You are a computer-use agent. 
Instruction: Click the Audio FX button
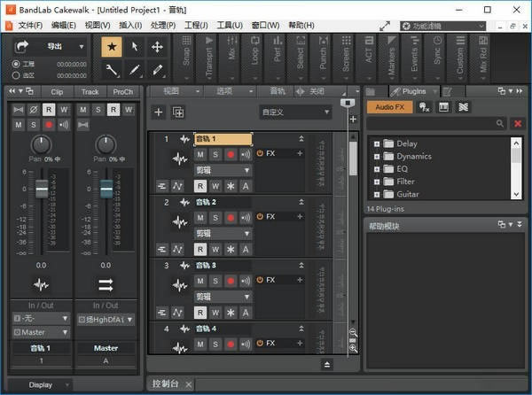[x=389, y=107]
